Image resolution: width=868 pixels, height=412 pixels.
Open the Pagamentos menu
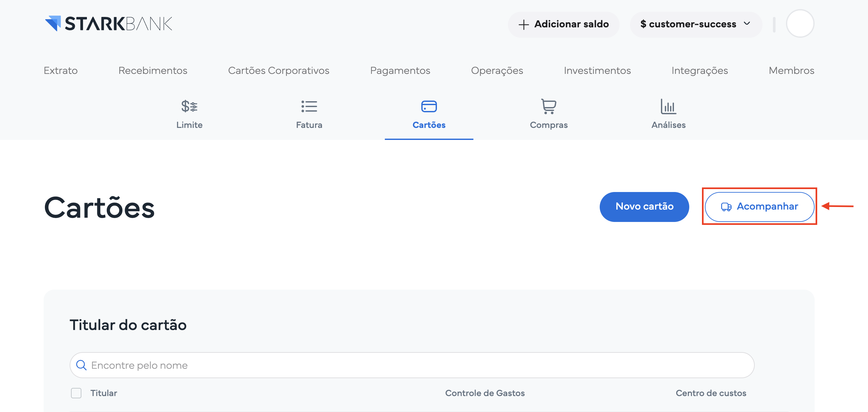[400, 70]
